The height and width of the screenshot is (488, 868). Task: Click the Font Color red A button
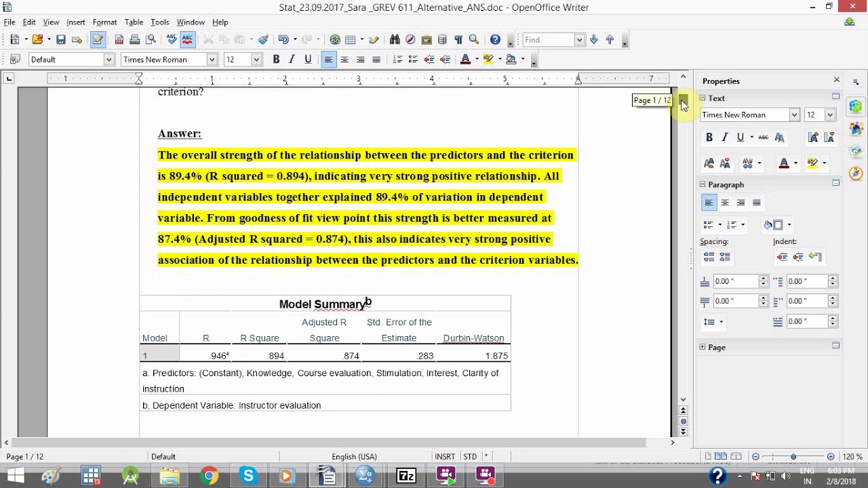coord(465,60)
